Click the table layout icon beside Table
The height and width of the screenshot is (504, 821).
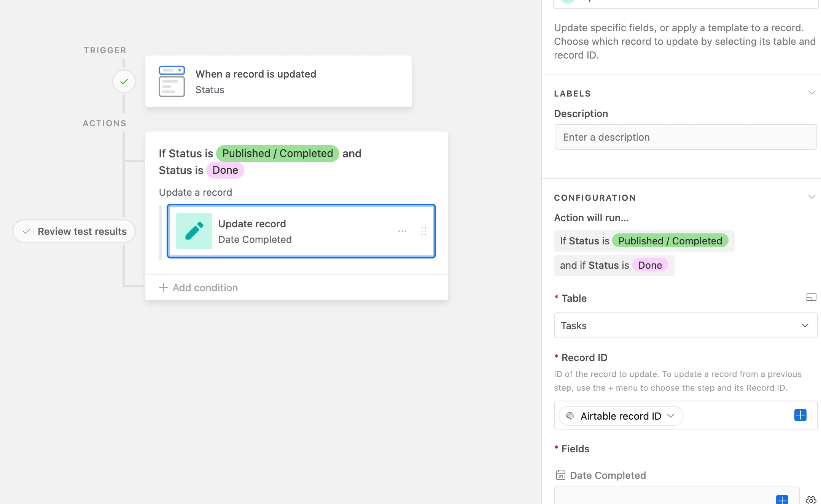[811, 298]
